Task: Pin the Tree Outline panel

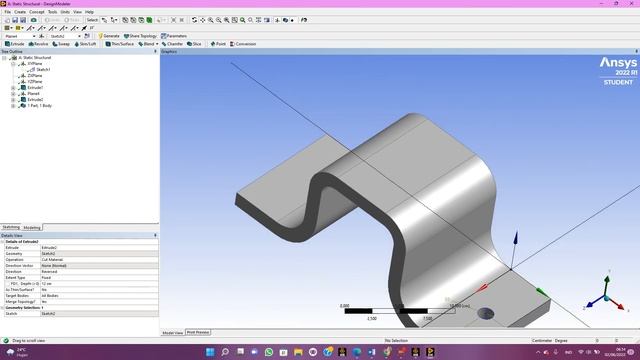Action: tap(155, 52)
